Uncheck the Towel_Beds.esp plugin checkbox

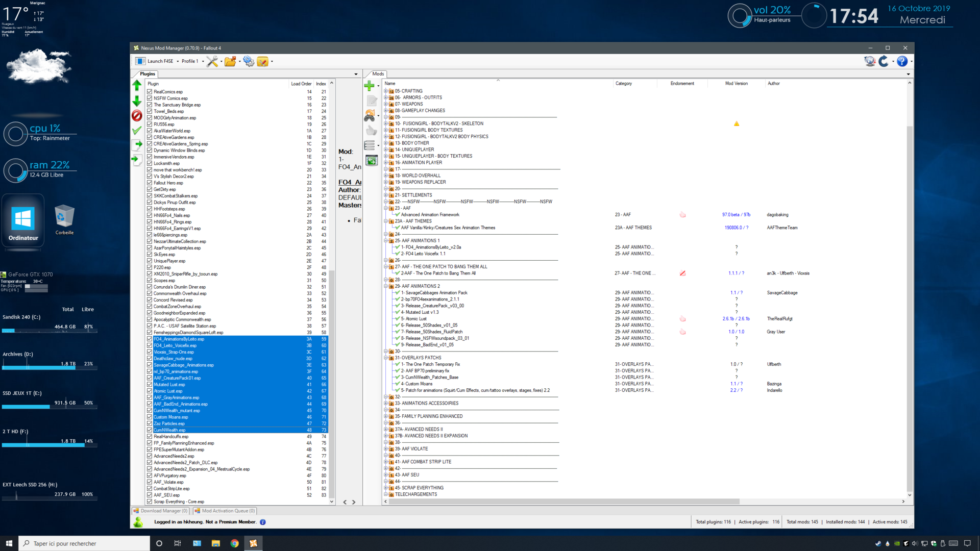[150, 111]
